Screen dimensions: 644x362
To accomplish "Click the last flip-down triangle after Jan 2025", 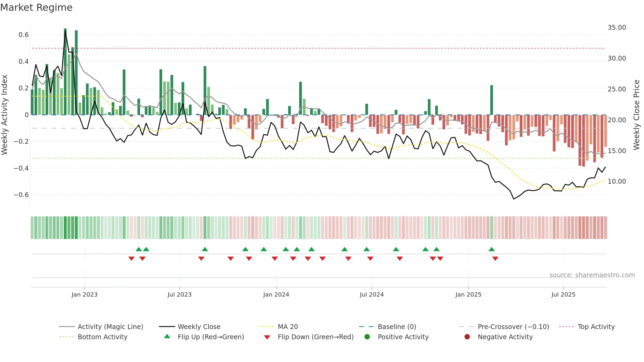I will 495,258.
